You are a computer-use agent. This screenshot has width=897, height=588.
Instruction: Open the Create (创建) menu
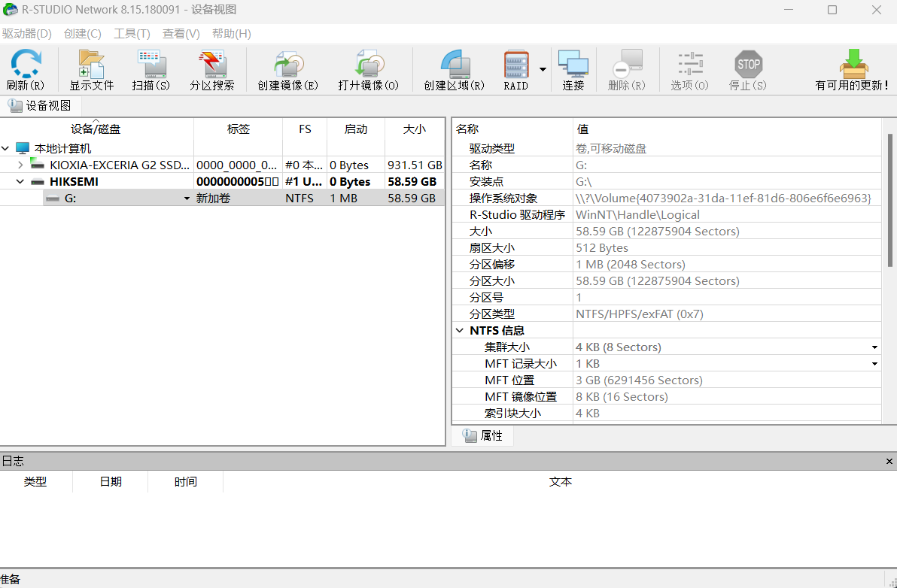tap(82, 34)
